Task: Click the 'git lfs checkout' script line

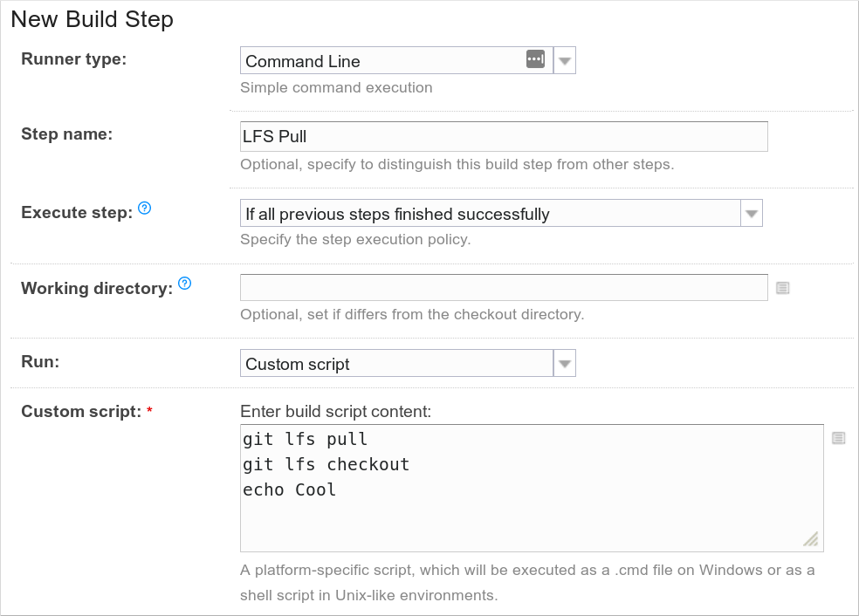Action: tap(326, 464)
